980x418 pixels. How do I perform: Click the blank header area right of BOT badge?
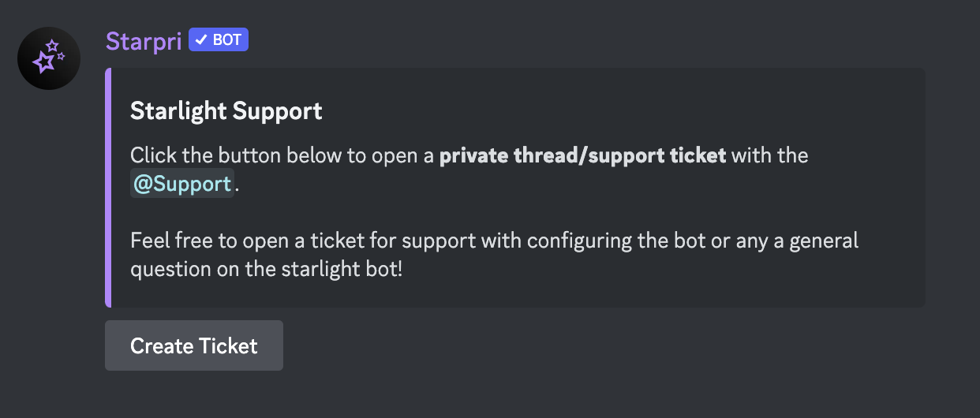click(552, 40)
